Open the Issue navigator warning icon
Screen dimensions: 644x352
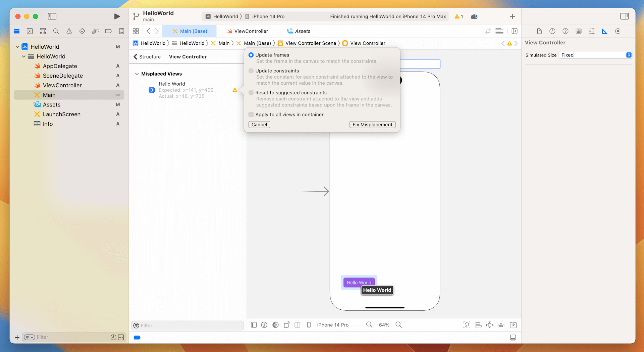click(x=69, y=31)
